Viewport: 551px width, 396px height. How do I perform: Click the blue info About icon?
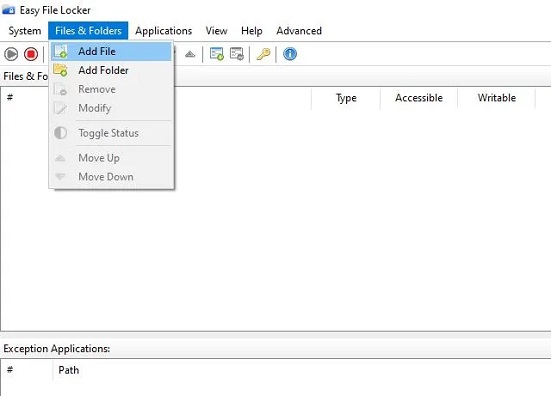290,54
